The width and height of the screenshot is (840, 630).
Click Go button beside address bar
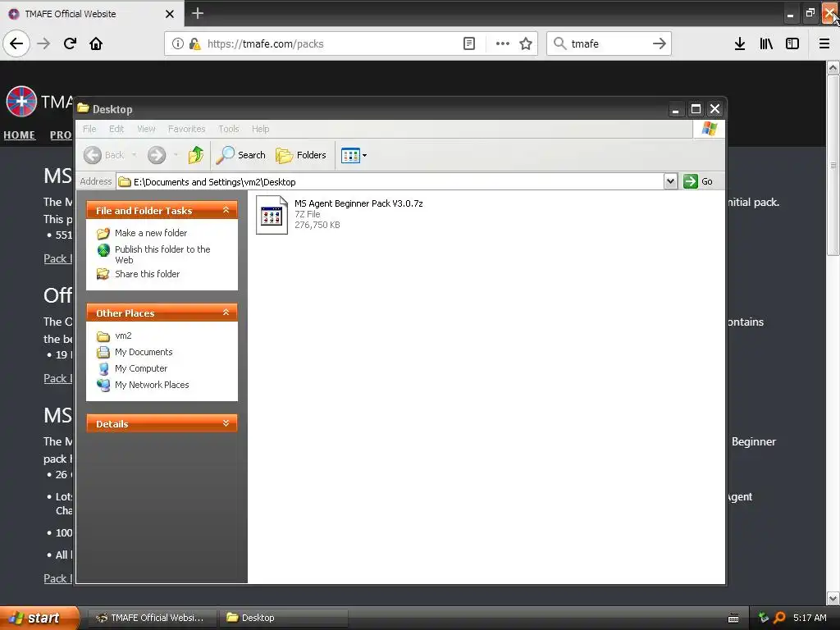698,181
